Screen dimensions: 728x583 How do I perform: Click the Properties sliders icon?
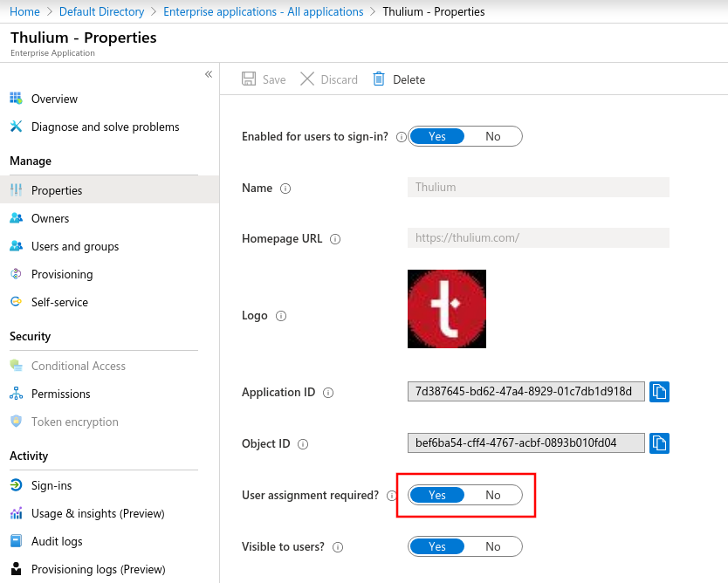tap(16, 190)
